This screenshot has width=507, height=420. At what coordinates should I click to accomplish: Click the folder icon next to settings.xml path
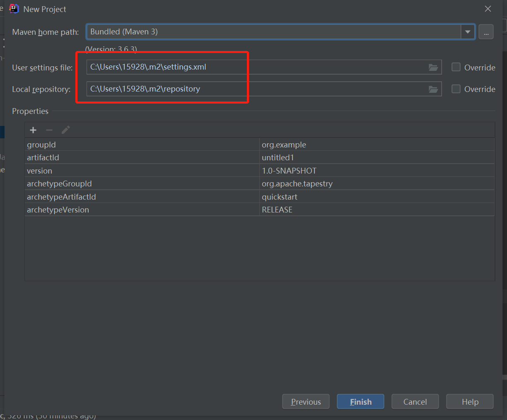coord(433,67)
